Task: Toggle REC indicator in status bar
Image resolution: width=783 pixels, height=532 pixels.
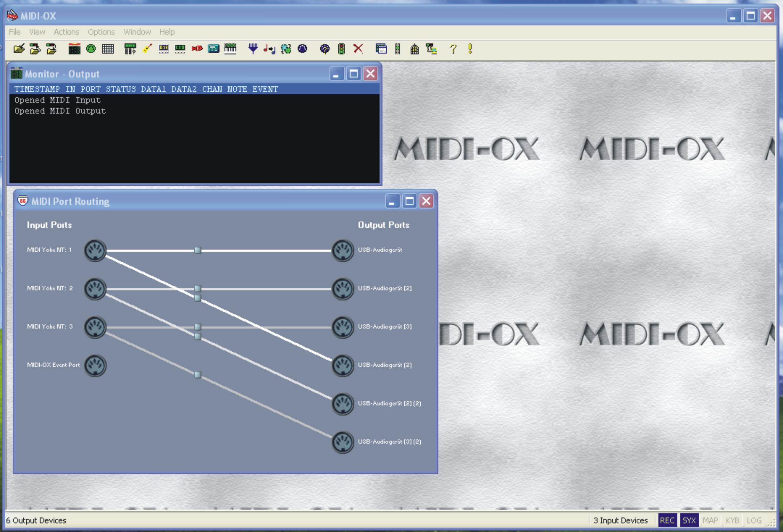Action: (x=667, y=520)
